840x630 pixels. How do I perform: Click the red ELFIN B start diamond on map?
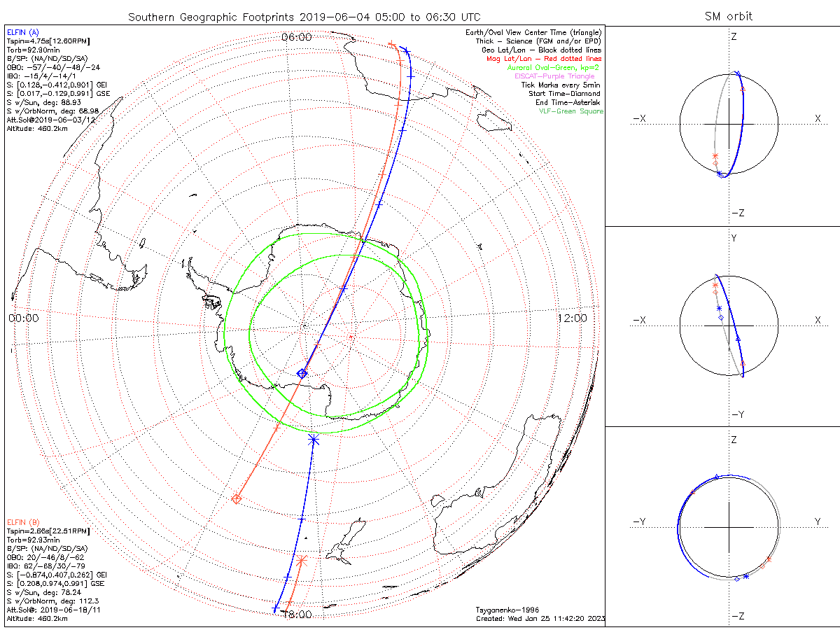(x=237, y=498)
